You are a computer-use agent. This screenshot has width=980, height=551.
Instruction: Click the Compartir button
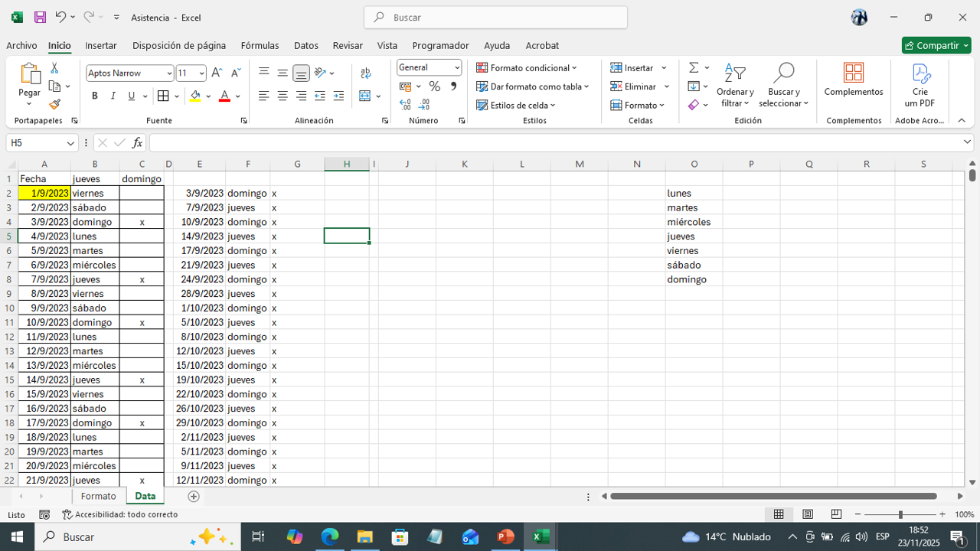coord(936,45)
